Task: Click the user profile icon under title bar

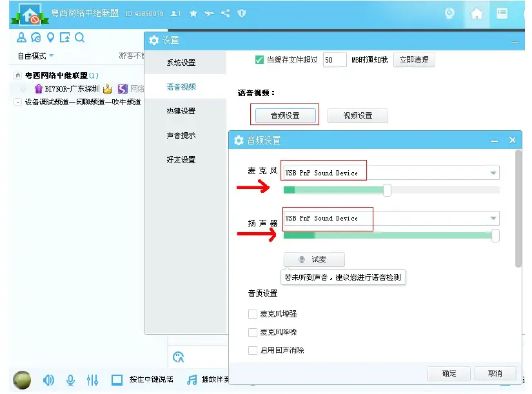Action: tap(21, 37)
